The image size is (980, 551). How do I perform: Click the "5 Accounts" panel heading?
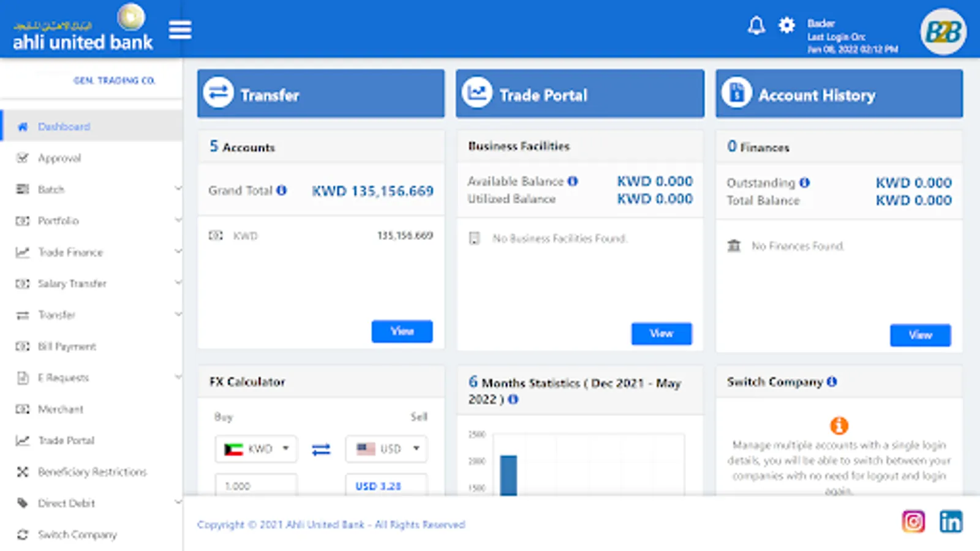pyautogui.click(x=243, y=146)
